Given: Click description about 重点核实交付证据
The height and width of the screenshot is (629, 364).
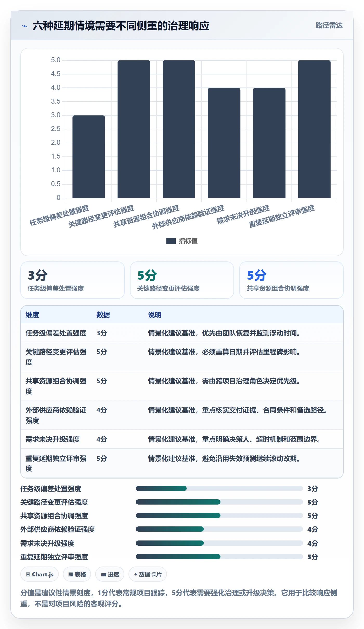Looking at the screenshot, I should point(238,410).
